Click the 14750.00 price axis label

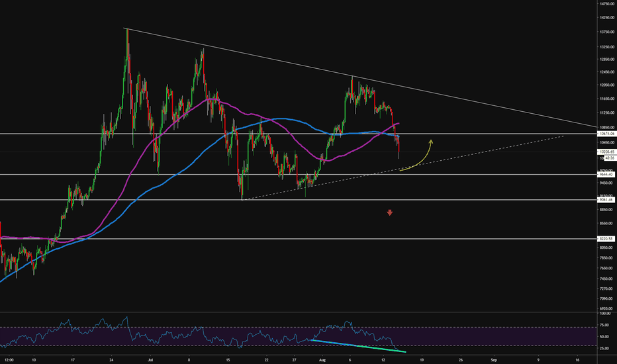[608, 3]
